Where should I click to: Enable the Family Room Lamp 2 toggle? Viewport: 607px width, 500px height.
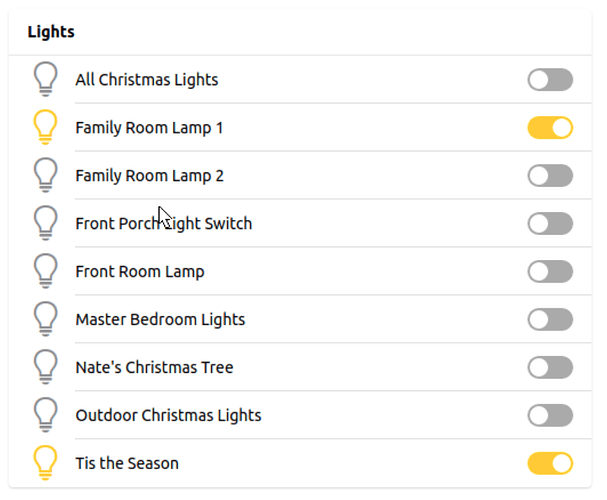550,176
